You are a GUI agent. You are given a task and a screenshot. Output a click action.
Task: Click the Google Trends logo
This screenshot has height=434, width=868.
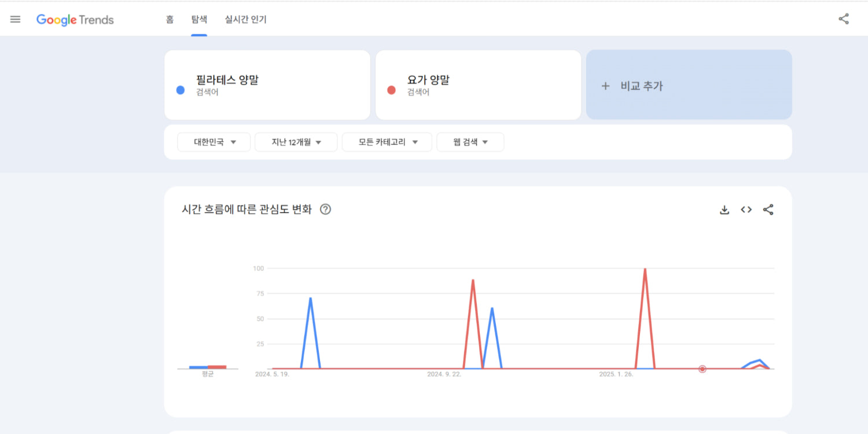point(75,20)
